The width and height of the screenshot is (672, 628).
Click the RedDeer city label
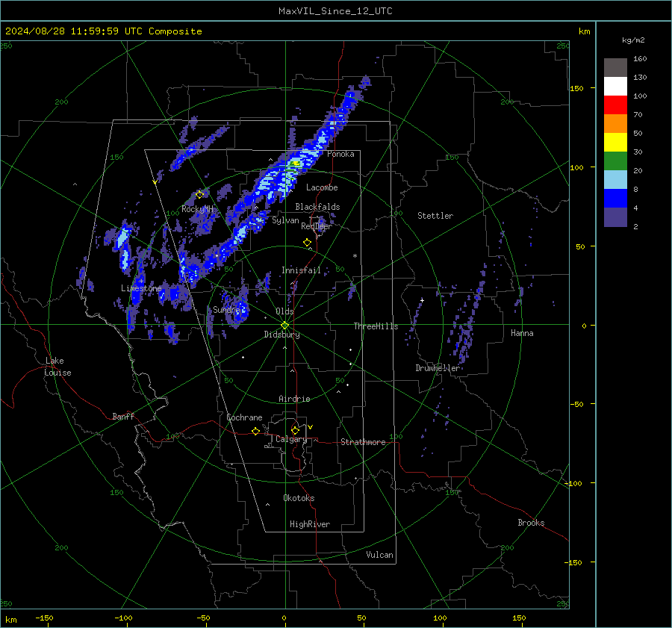click(317, 226)
